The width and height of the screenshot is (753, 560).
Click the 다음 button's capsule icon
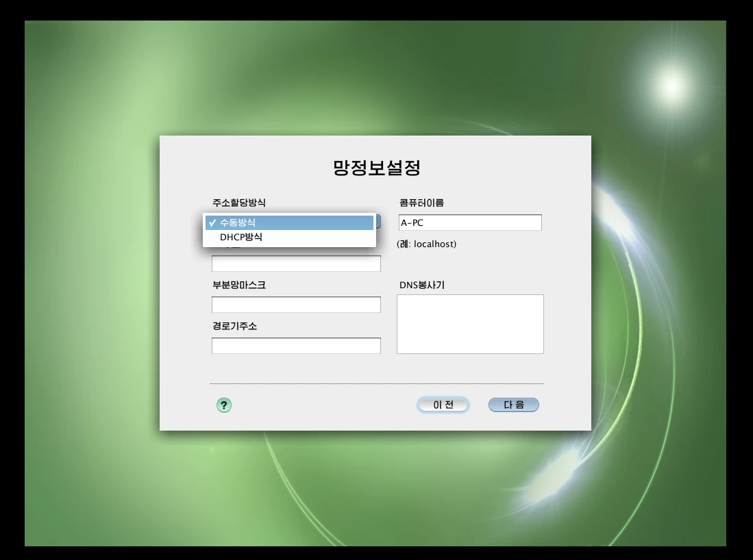513,405
